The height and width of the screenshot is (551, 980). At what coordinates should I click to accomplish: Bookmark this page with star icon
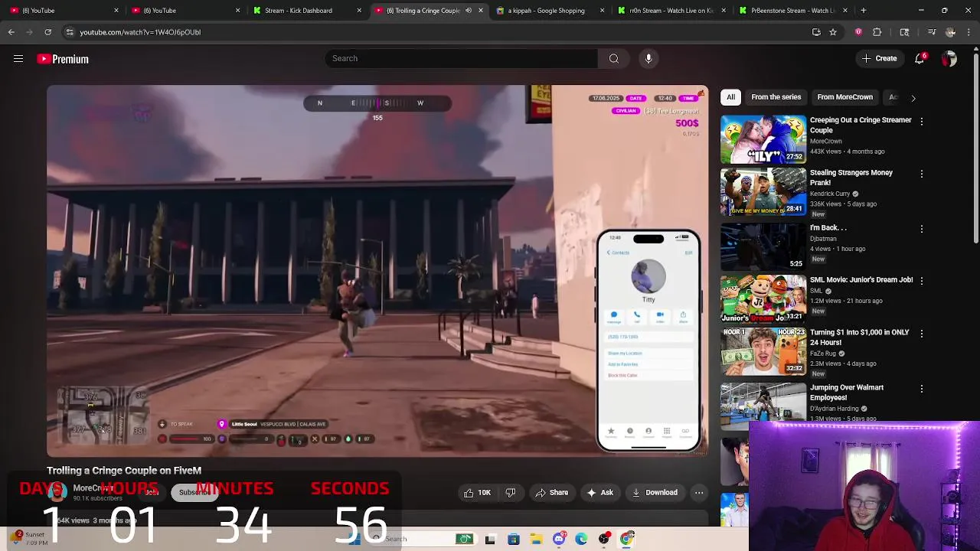coord(833,32)
